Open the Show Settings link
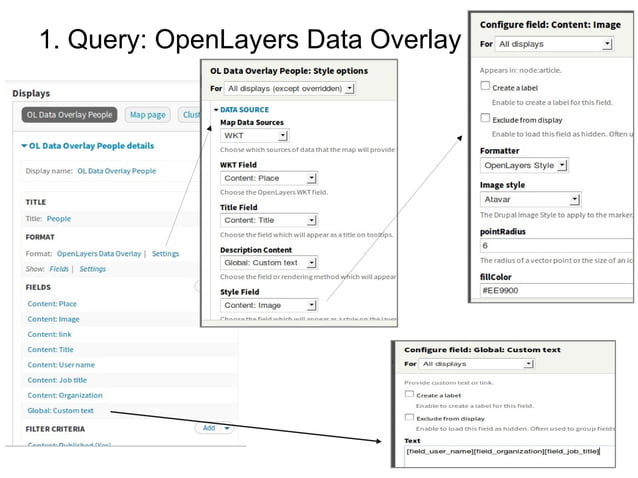 (92, 269)
